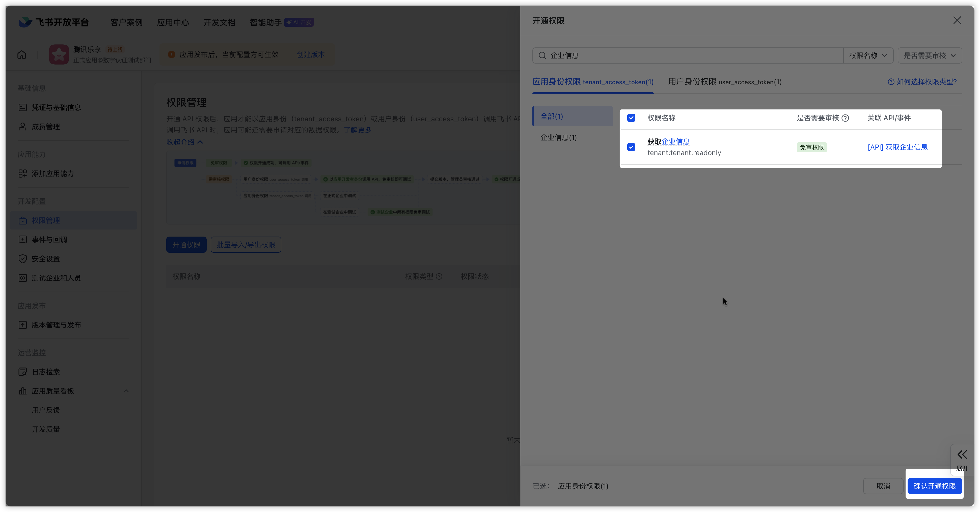Open the [API] 获取企业信息 link
This screenshot has width=980, height=512.
(897, 147)
